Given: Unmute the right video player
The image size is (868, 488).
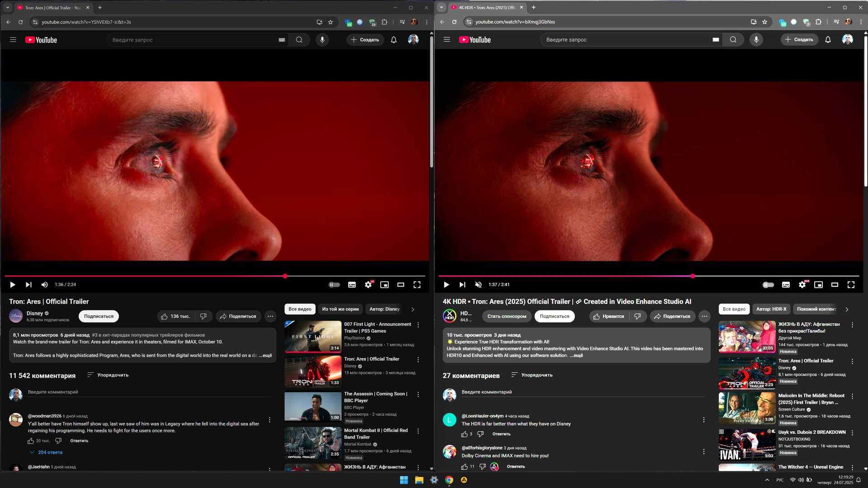Looking at the screenshot, I should [x=478, y=285].
